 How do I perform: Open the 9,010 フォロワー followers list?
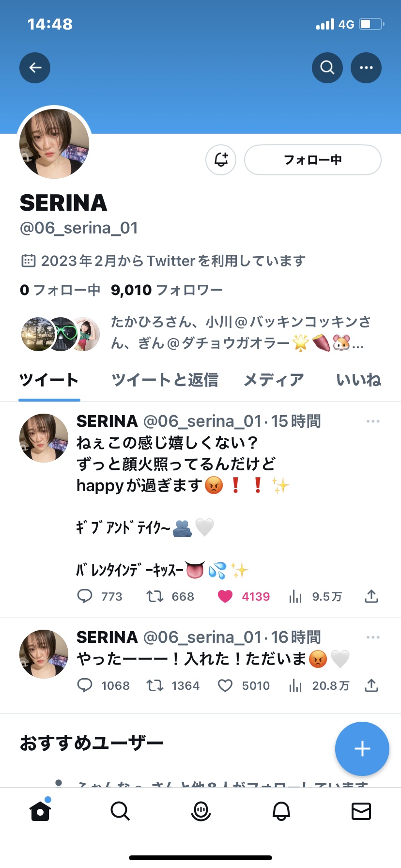pos(167,290)
